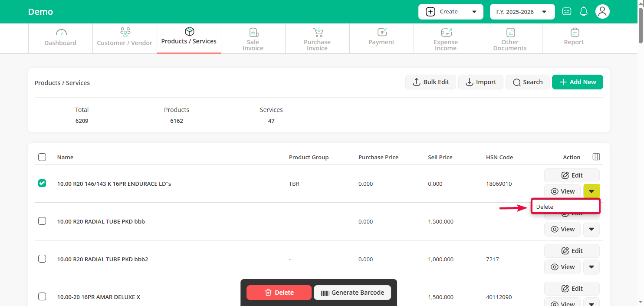
Task: Open the Expense Income tab
Action: click(446, 38)
